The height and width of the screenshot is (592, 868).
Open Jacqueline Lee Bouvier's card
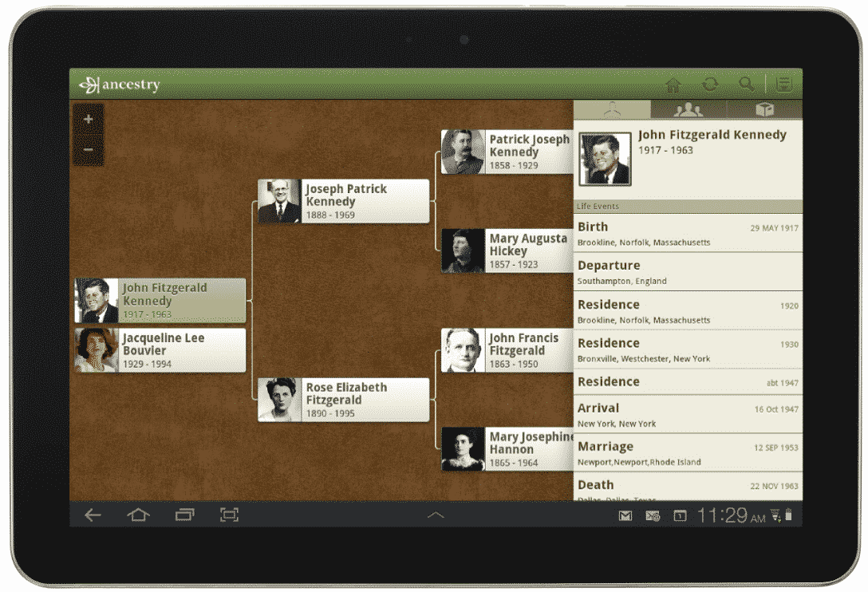(160, 350)
